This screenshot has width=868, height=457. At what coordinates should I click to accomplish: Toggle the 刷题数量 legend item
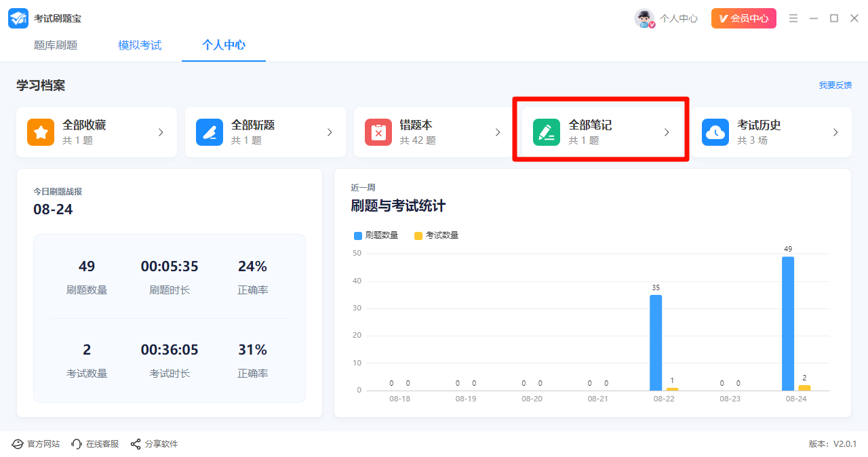(376, 235)
